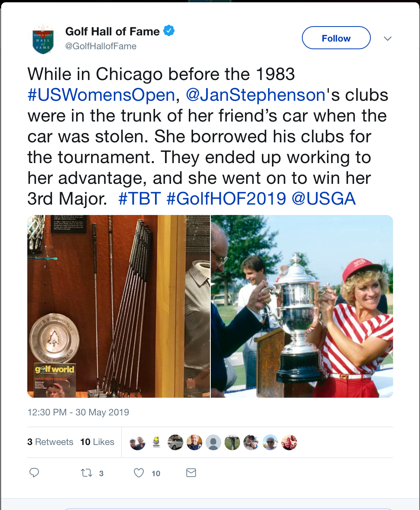Visit @JanStephenson mention link
Viewport: 420px width, 510px height.
tap(256, 95)
